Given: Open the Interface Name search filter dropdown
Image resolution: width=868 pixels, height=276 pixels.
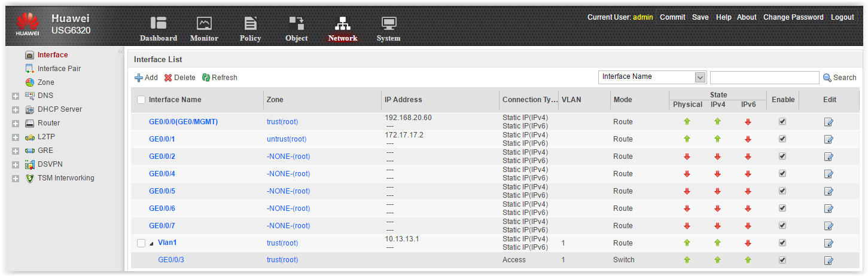Looking at the screenshot, I should (700, 78).
